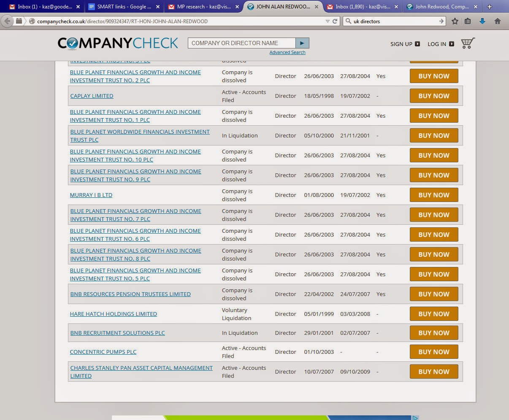The image size is (509, 420).
Task: Open the MURRAY I B LTD link
Action: pos(91,195)
